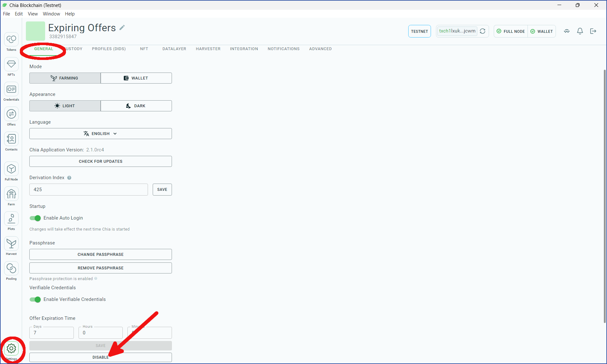Image resolution: width=607 pixels, height=364 pixels.
Task: Open the Credentials sidebar icon
Action: coord(11,89)
